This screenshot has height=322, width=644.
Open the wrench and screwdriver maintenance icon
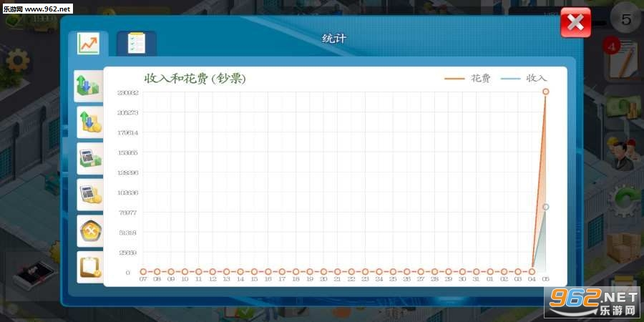[89, 231]
